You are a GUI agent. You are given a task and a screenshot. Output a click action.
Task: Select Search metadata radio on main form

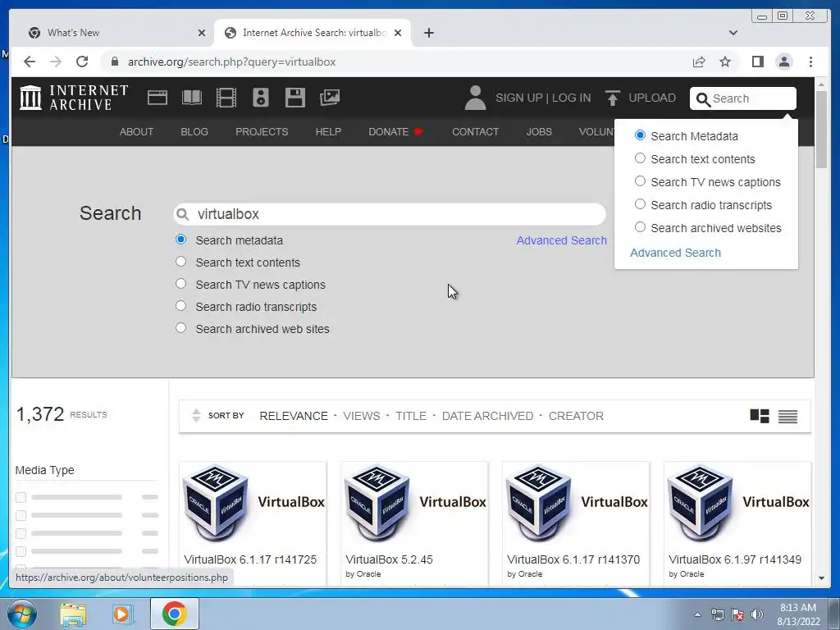click(x=181, y=240)
